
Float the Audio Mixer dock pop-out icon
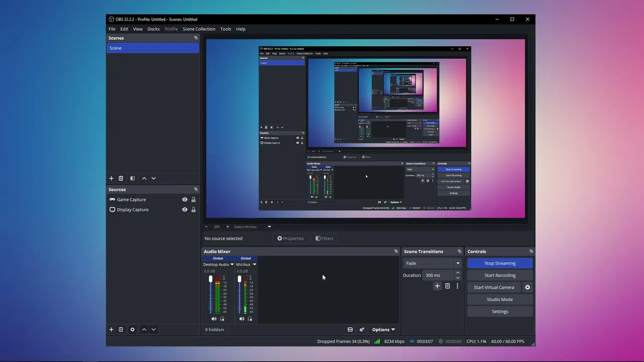tap(396, 251)
